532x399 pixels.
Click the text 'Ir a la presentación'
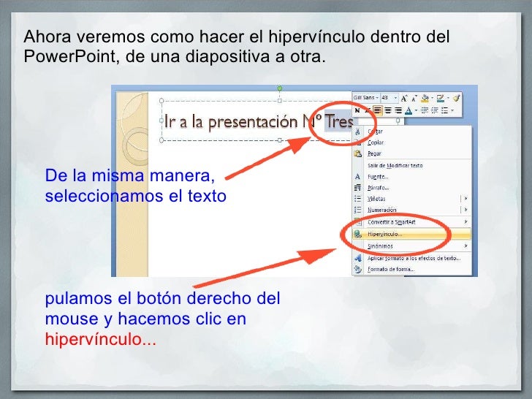231,122
